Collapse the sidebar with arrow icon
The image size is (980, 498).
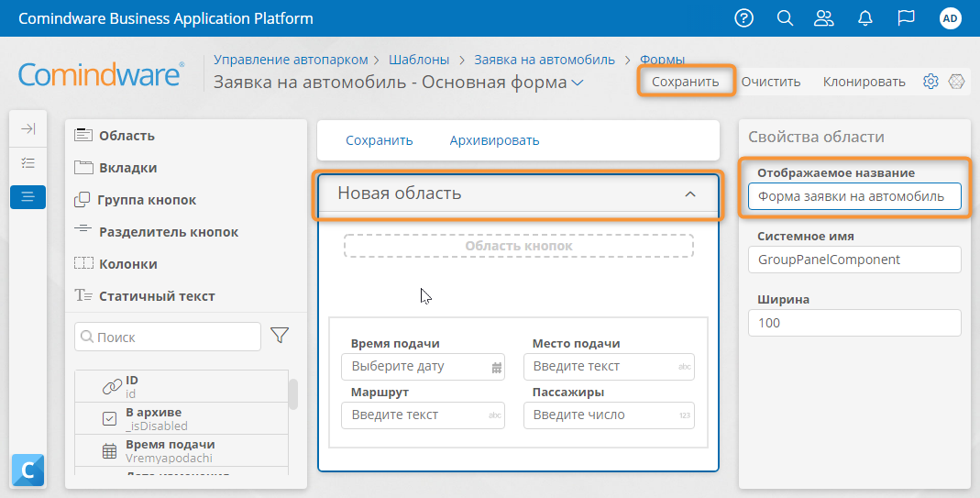[28, 129]
